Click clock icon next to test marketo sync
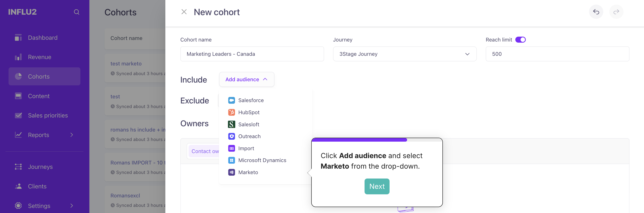 113,74
